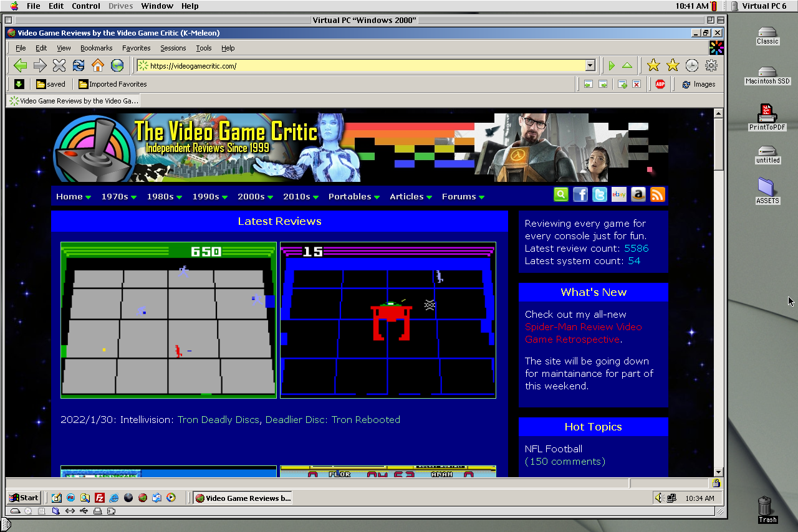The width and height of the screenshot is (798, 532).
Task: Open the Tron Deadly Discs review link
Action: click(x=218, y=420)
